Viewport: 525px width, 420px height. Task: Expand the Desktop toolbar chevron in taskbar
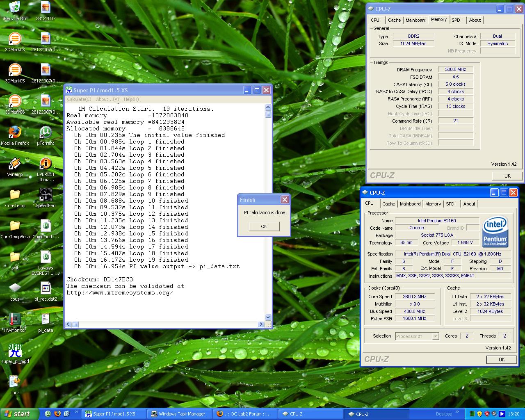pos(457,411)
